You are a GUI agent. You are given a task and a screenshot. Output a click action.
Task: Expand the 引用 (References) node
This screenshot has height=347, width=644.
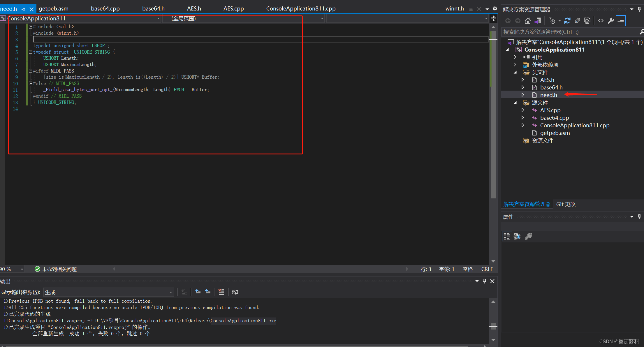pyautogui.click(x=515, y=57)
